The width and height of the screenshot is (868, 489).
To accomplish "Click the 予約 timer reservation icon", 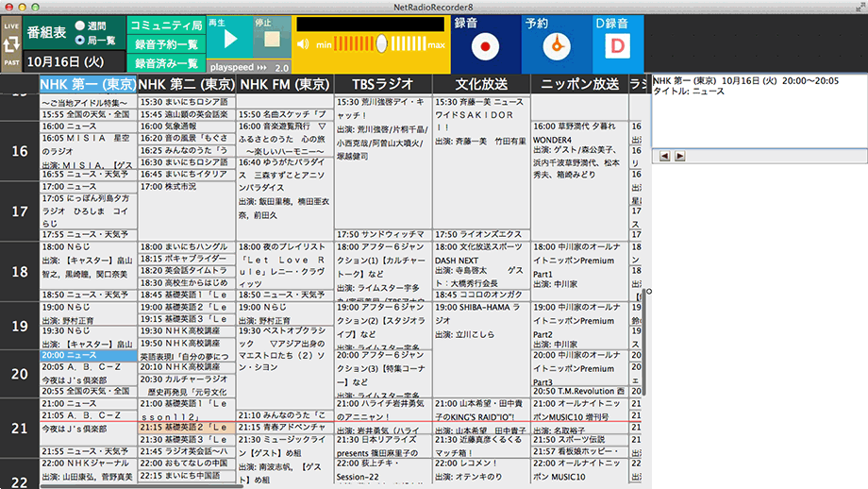I will pos(557,46).
